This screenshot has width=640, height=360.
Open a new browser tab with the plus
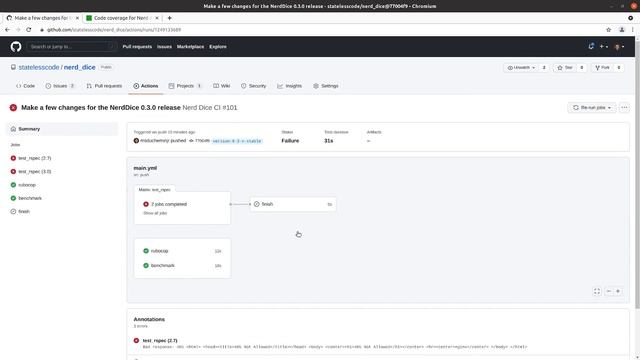[x=169, y=18]
